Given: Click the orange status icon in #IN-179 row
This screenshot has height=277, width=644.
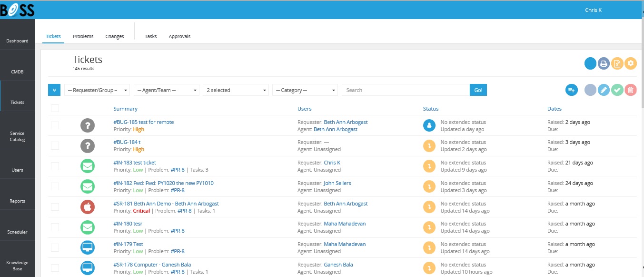Looking at the screenshot, I should point(430,247).
